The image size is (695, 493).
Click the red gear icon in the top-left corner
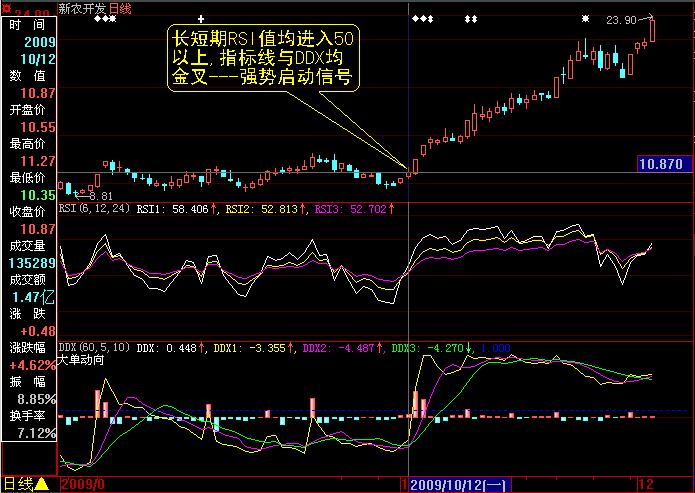(6, 8)
